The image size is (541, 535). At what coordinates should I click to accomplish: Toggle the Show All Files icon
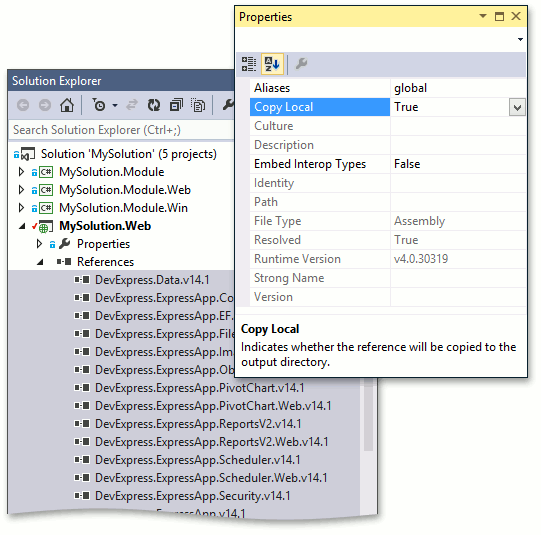198,105
